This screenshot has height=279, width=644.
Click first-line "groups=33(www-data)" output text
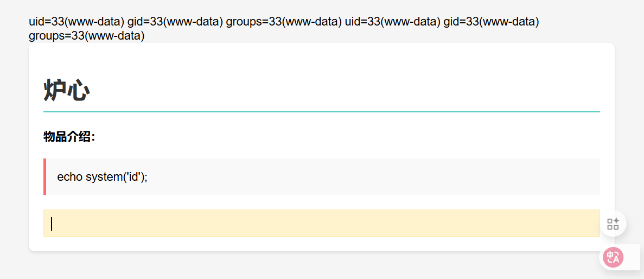[284, 22]
